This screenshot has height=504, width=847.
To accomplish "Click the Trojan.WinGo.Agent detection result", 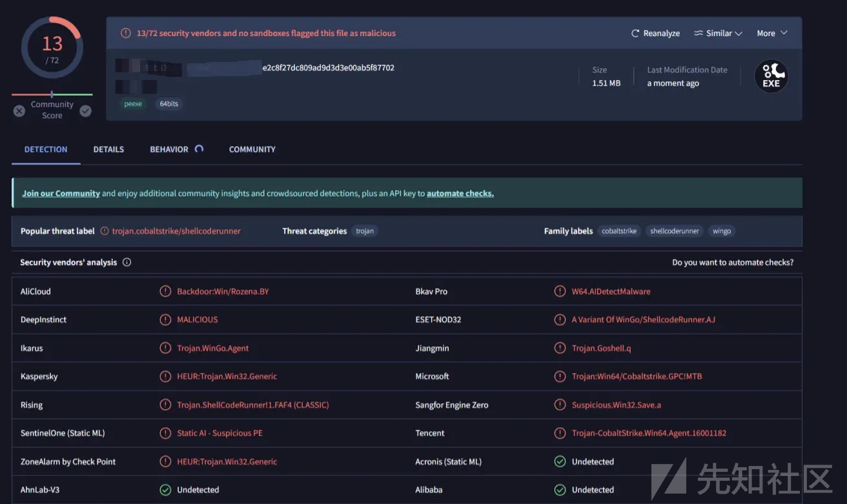I will pyautogui.click(x=213, y=348).
